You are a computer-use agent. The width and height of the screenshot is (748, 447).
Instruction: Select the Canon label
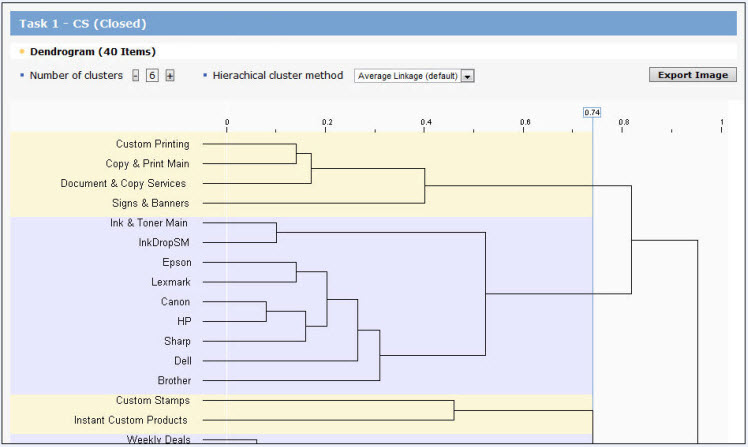tap(176, 301)
